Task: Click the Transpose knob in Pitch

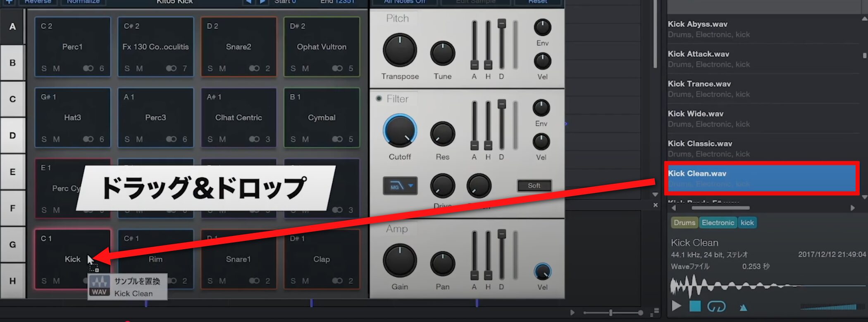Action: pos(400,50)
